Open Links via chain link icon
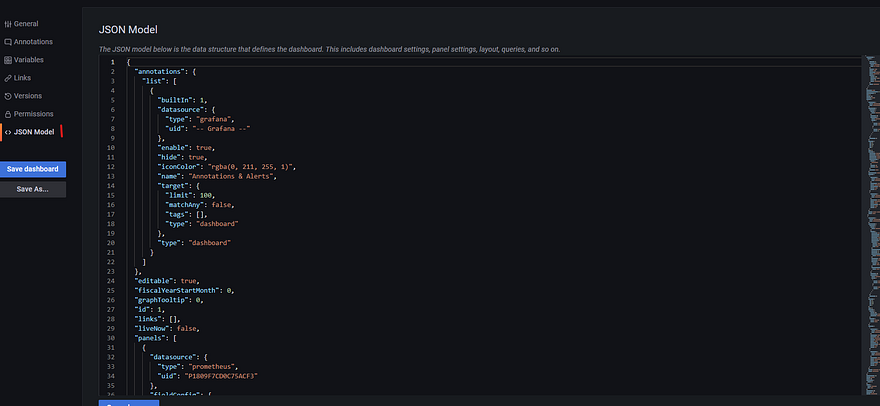 point(8,78)
